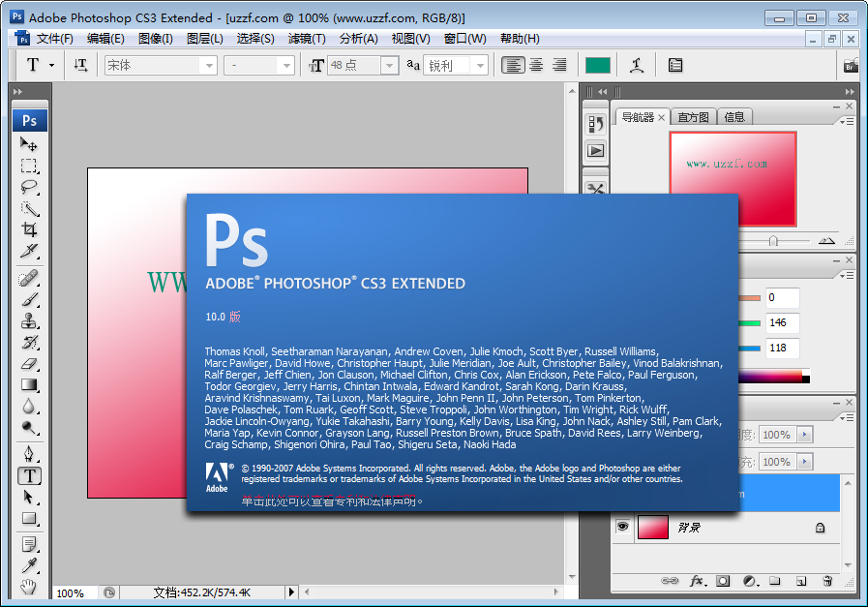
Task: Select the Quick Selection tool
Action: [x=29, y=209]
